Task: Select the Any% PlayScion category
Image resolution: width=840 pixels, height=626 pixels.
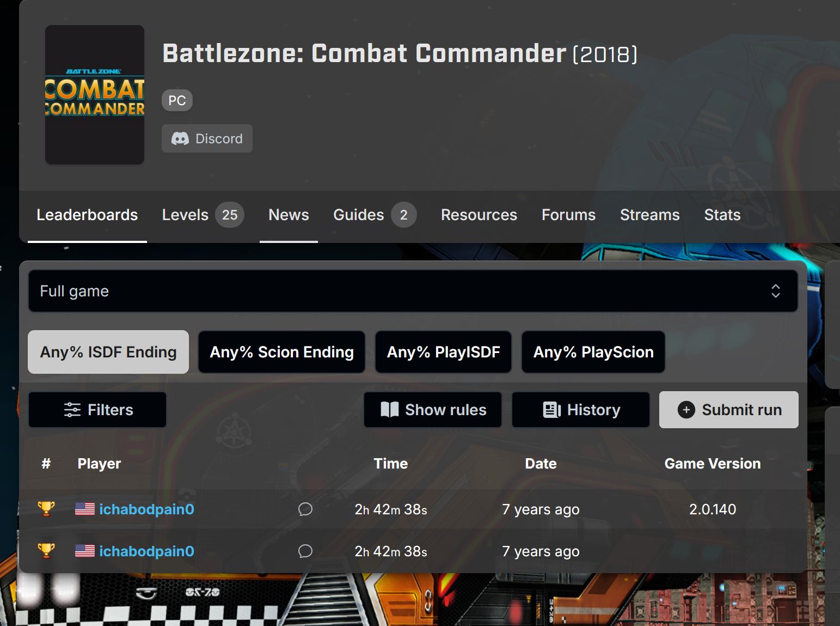Action: pyautogui.click(x=593, y=352)
